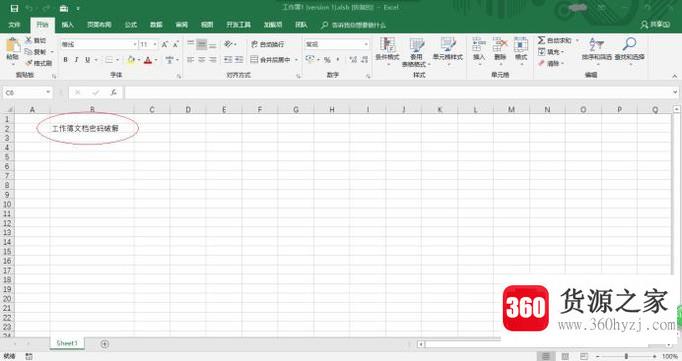Increase indent icon
The image size is (682, 361).
(x=239, y=60)
